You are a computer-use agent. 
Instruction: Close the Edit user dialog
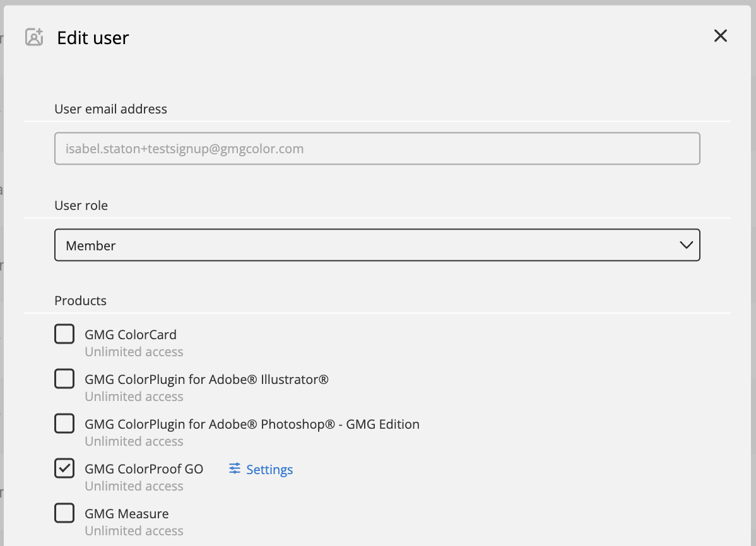[x=720, y=36]
